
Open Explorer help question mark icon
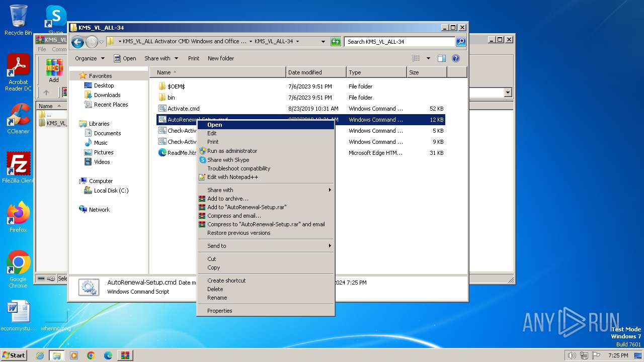coord(456,58)
